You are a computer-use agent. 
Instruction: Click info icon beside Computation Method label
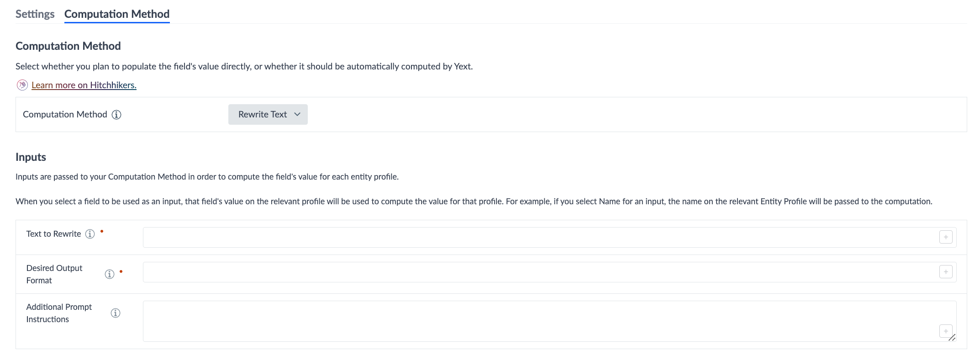pos(116,115)
